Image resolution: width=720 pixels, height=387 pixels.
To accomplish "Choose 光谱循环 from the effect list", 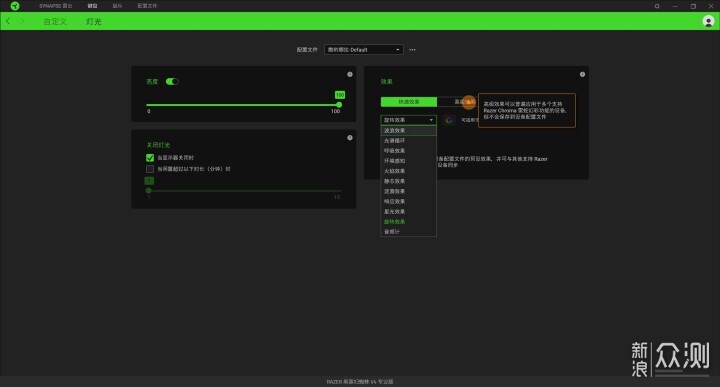I will [408, 140].
